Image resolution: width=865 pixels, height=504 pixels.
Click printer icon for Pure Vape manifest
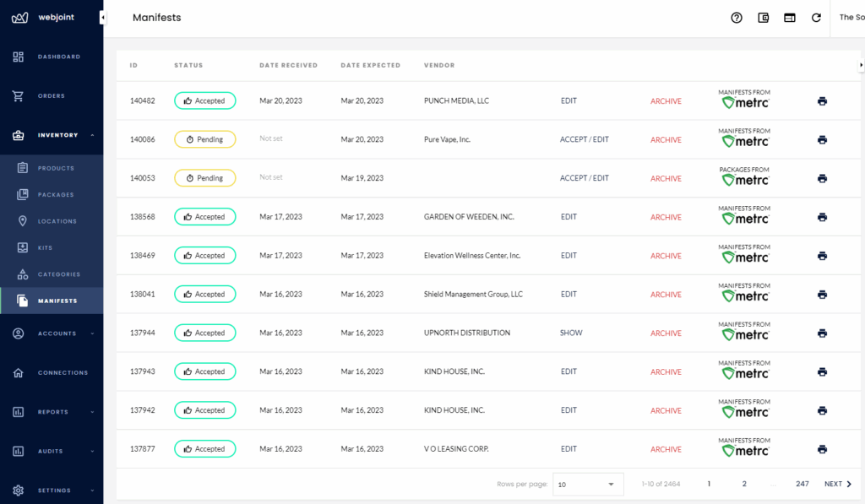[x=822, y=140]
